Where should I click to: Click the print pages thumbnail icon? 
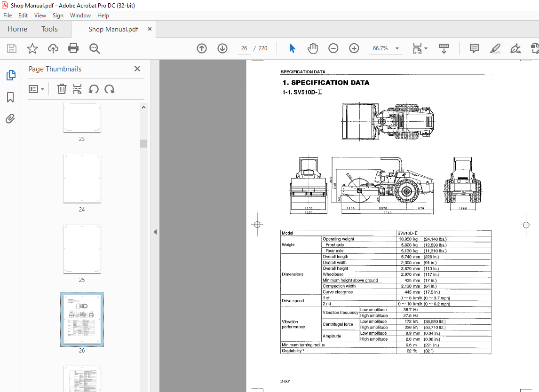tap(77, 89)
